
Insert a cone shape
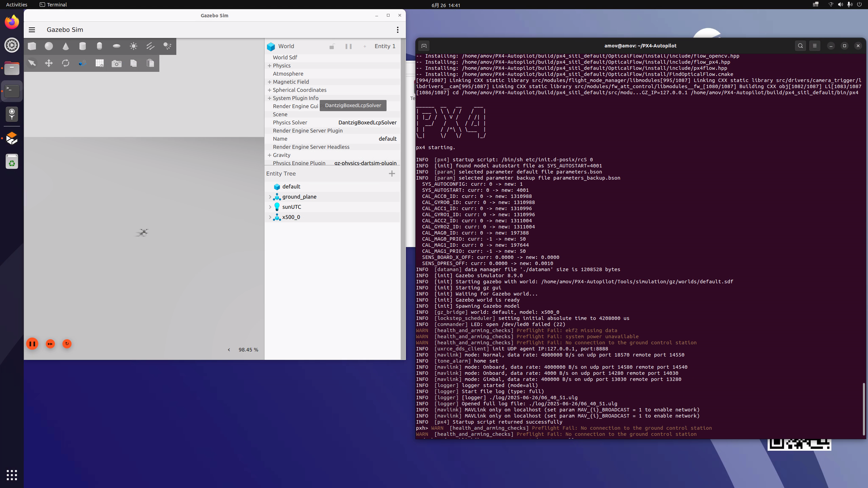tap(66, 46)
